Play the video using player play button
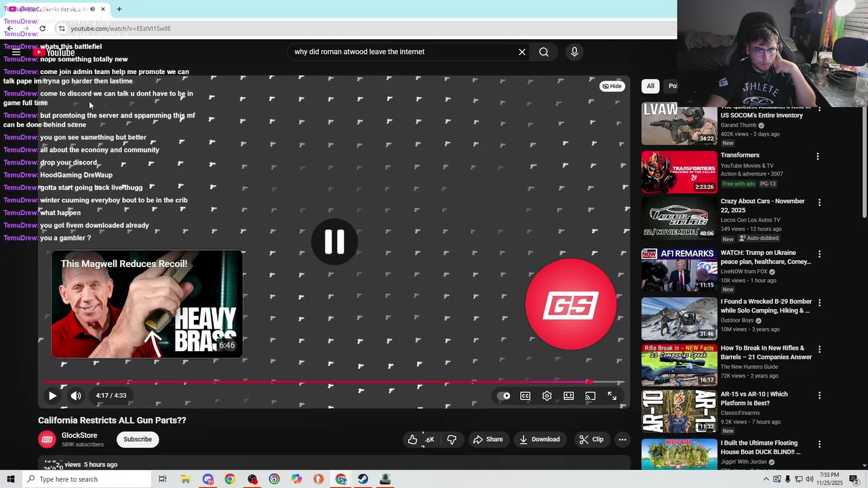The image size is (868, 488). pos(52,396)
